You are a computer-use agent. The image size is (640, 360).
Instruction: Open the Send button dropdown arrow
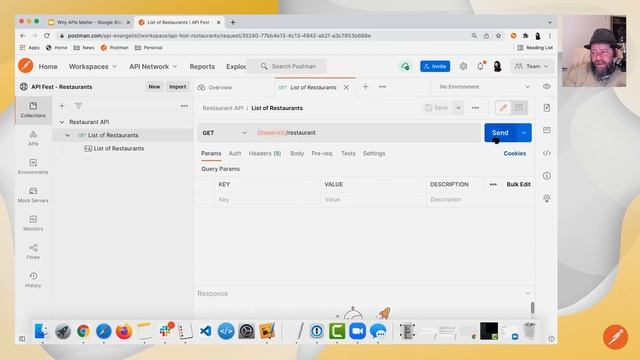coord(524,133)
